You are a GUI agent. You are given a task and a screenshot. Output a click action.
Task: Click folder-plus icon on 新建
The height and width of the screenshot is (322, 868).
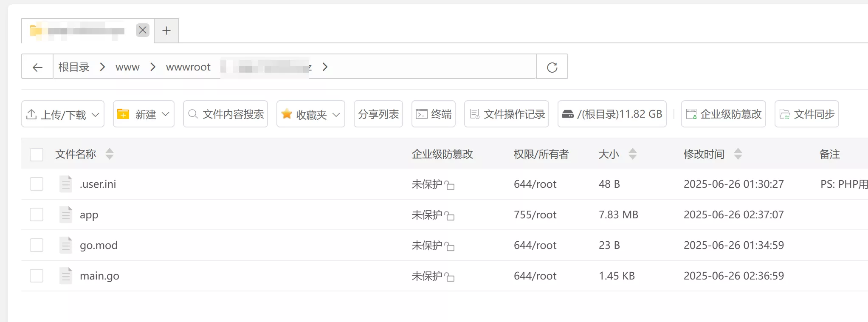(123, 114)
